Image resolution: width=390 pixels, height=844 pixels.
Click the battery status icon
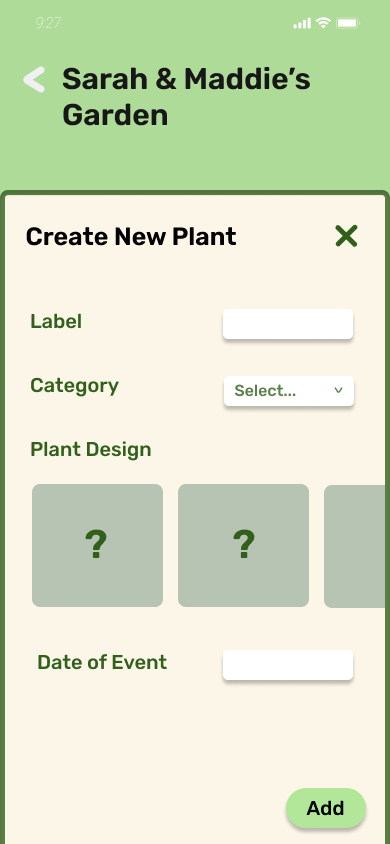click(348, 23)
